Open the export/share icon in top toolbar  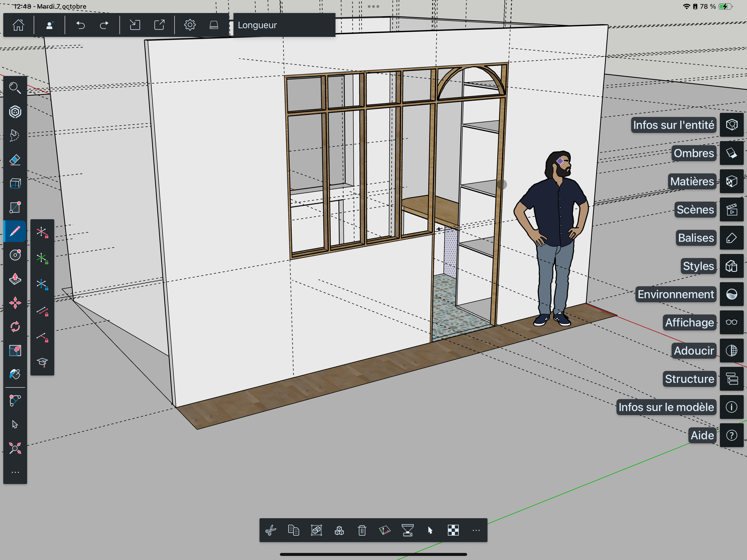(159, 25)
